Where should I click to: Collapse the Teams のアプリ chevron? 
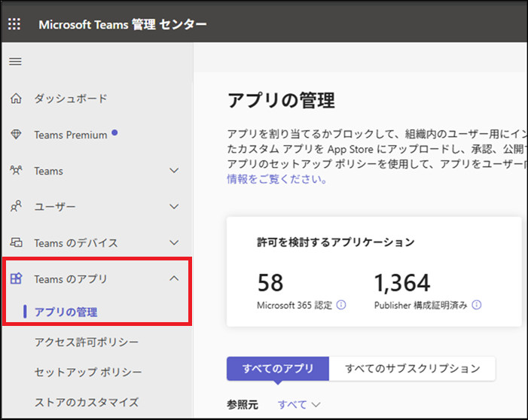click(x=174, y=278)
